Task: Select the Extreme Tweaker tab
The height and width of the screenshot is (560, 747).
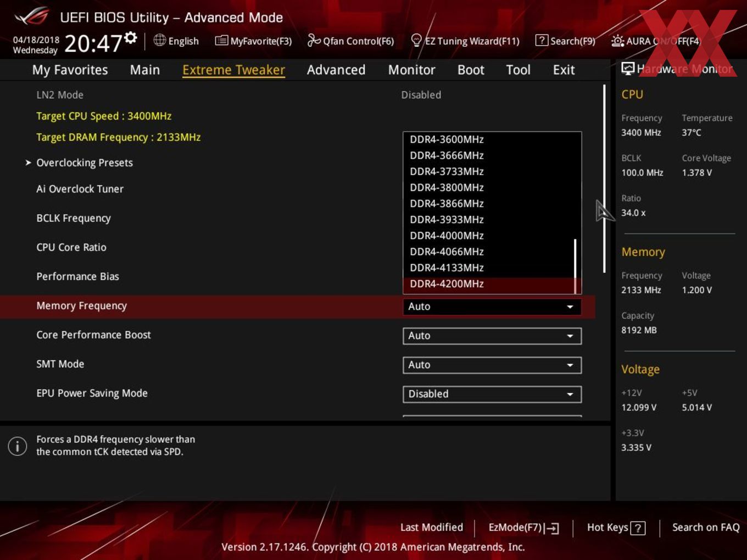Action: [x=233, y=70]
